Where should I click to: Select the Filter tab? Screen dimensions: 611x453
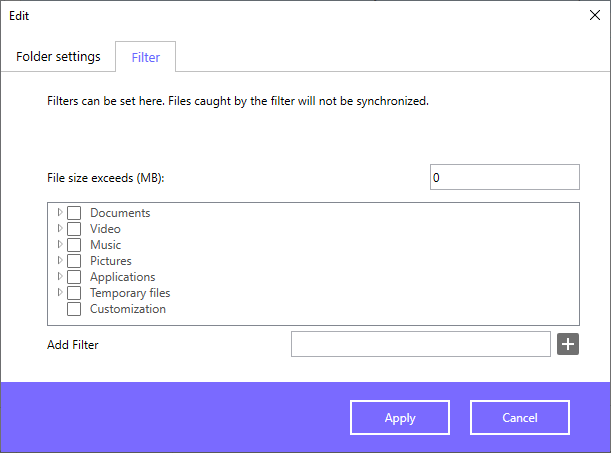coord(145,57)
